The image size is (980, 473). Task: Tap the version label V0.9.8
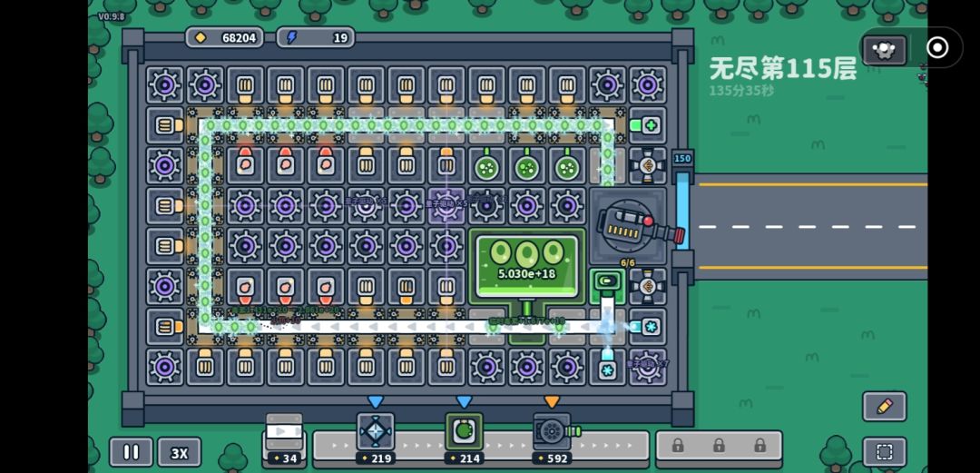[x=112, y=17]
